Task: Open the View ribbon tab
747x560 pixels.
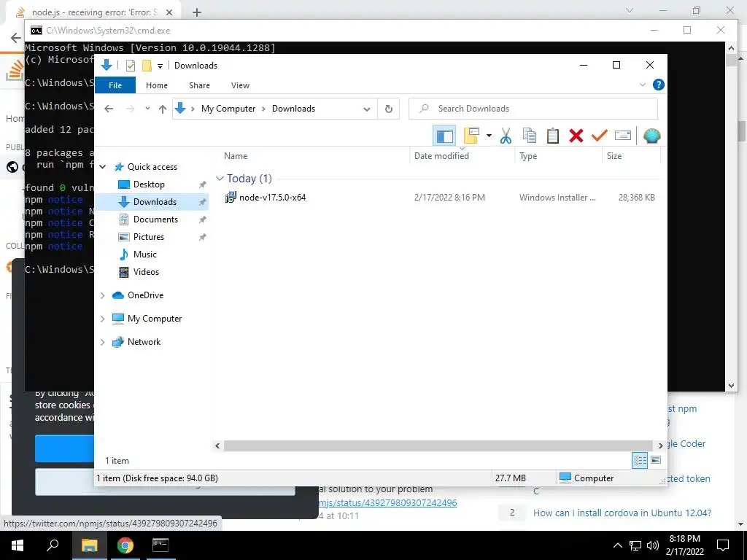Action: point(240,85)
